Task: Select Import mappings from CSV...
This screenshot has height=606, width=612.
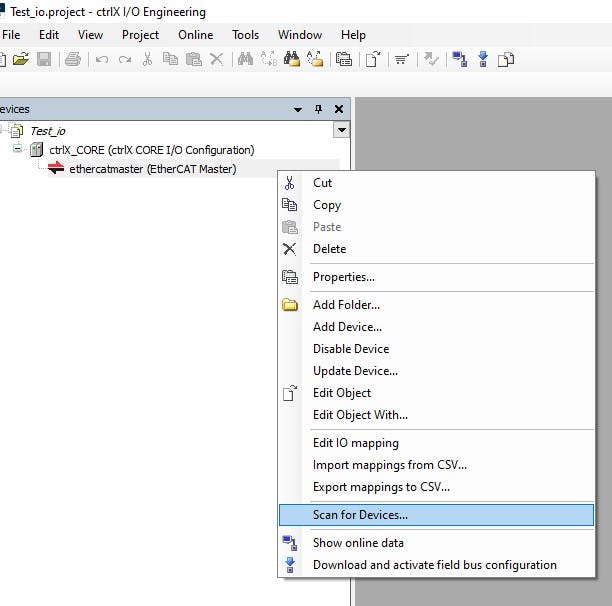Action: pos(436,465)
